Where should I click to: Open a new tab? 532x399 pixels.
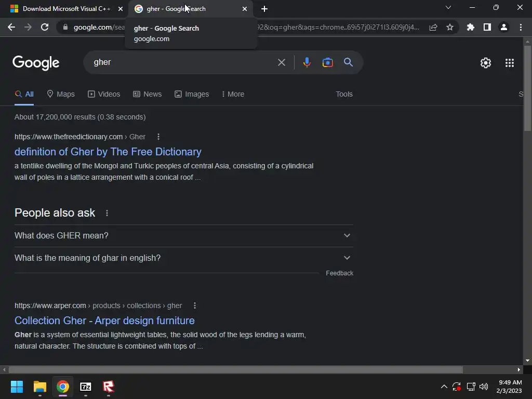tap(264, 9)
